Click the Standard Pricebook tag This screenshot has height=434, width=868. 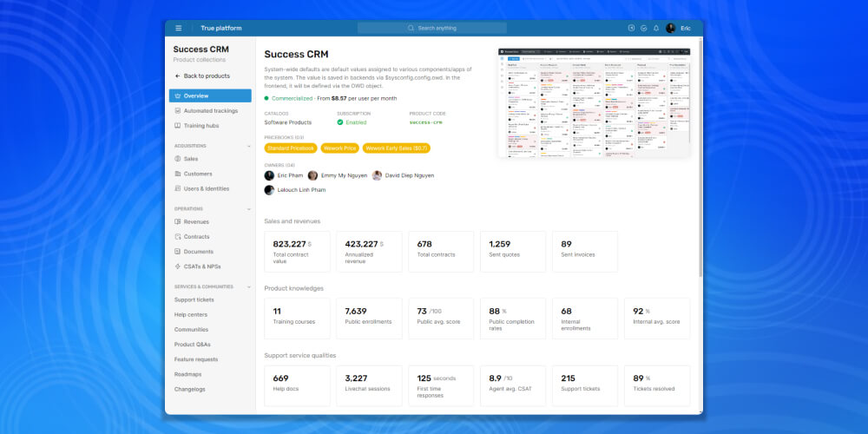(x=291, y=148)
